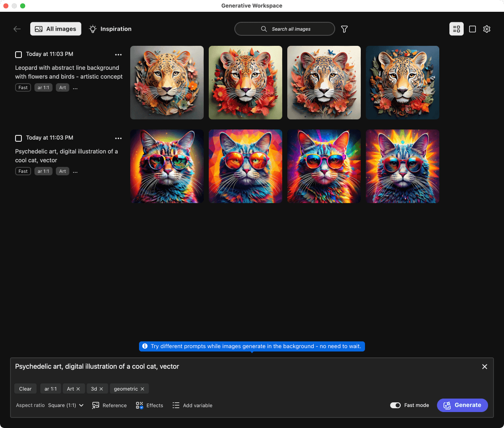
Task: Open more options for Psychedelic cat generation
Action: (x=118, y=138)
